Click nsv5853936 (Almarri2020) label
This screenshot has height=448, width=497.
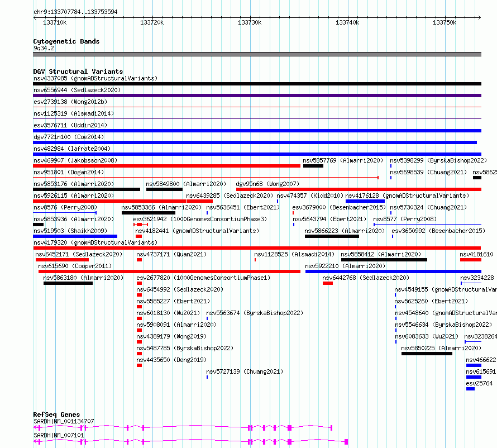(x=74, y=219)
